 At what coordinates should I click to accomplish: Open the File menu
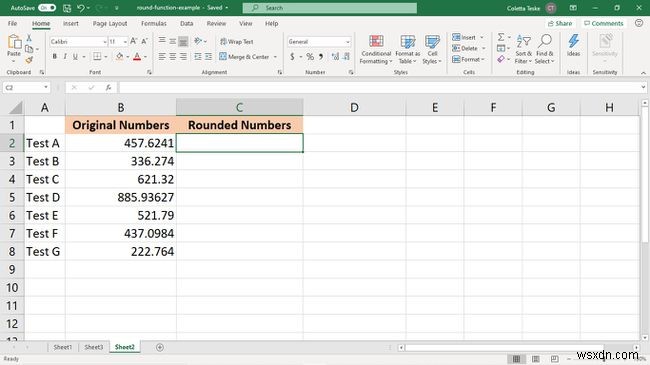pos(12,24)
